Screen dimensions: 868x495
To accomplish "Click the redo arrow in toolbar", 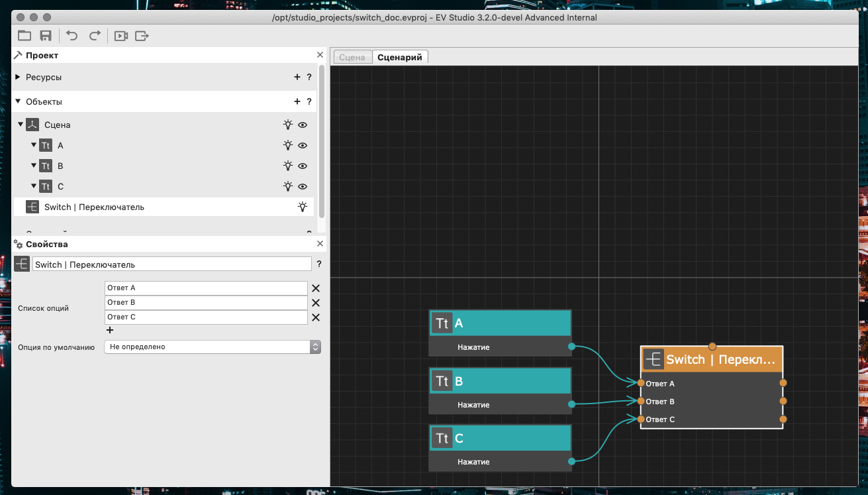I will click(95, 36).
